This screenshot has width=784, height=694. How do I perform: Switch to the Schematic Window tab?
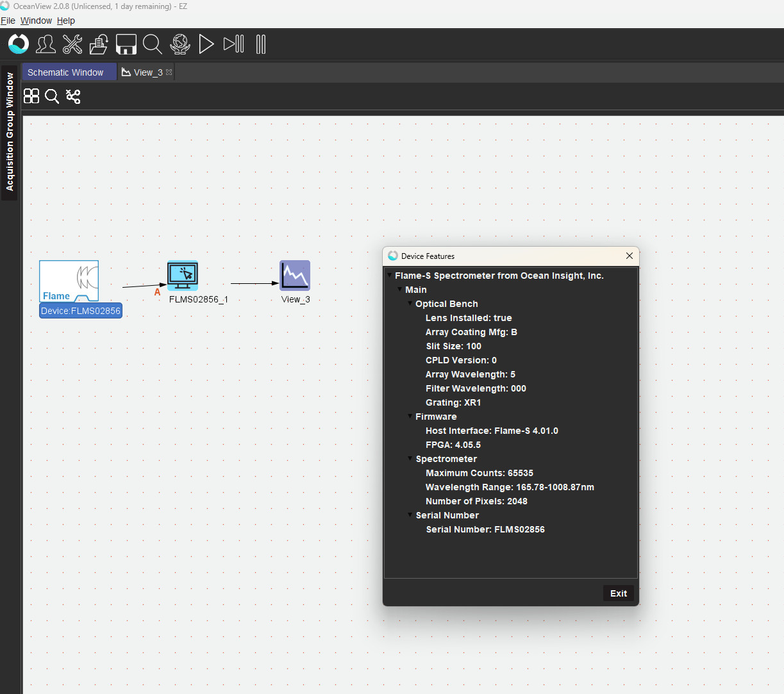pyautogui.click(x=69, y=72)
